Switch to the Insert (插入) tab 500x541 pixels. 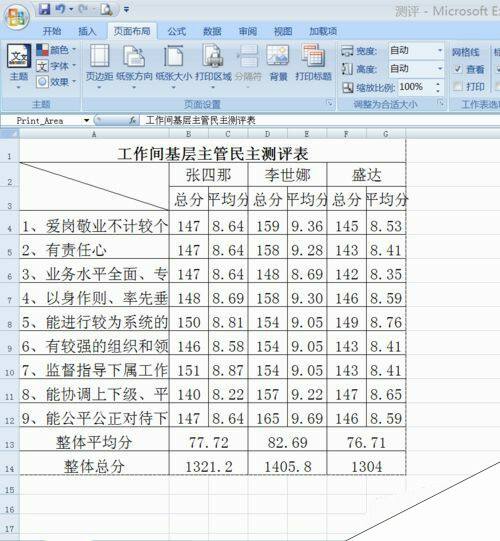tap(87, 31)
